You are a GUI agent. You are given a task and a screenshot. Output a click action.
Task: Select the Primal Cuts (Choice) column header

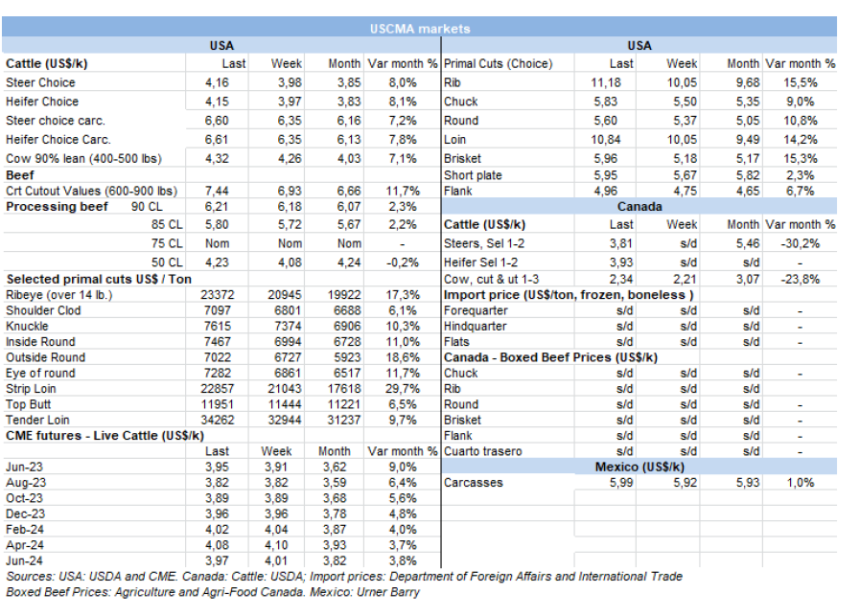pyautogui.click(x=498, y=64)
